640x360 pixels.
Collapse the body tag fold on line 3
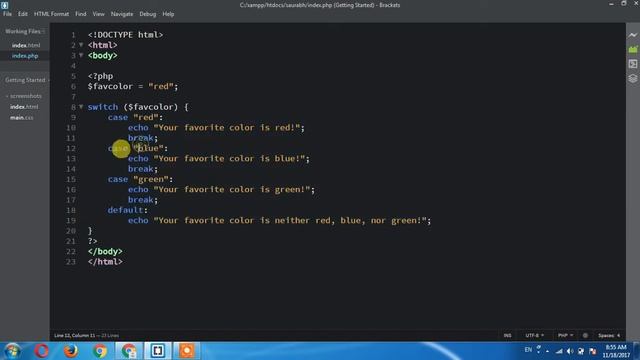(x=81, y=55)
